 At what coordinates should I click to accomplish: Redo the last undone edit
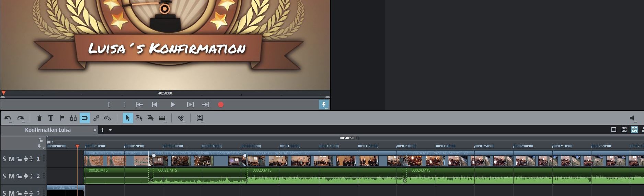pos(21,118)
